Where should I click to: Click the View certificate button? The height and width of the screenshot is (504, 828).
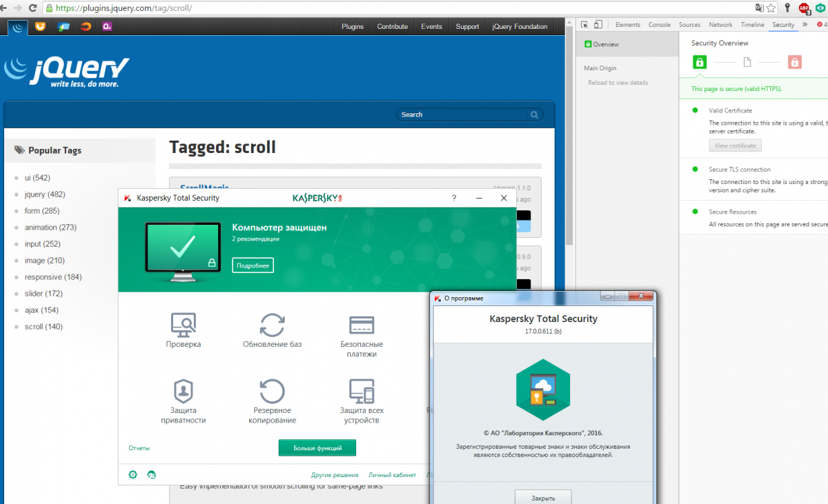[x=736, y=145]
